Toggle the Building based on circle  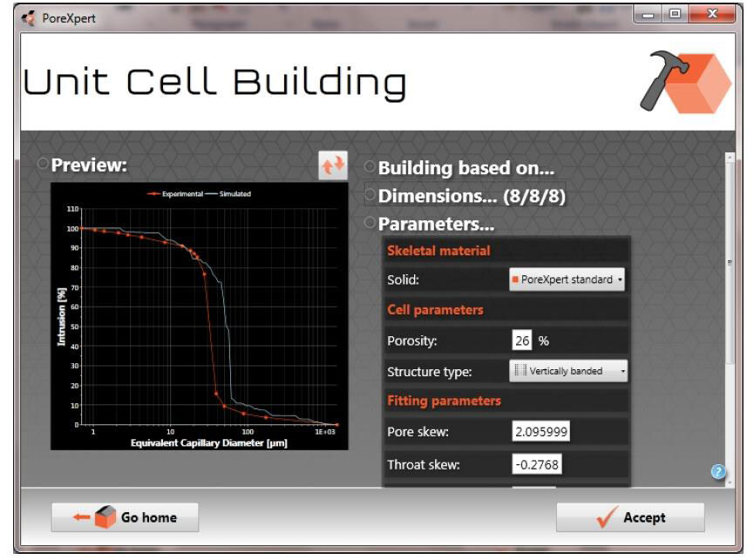(x=370, y=166)
